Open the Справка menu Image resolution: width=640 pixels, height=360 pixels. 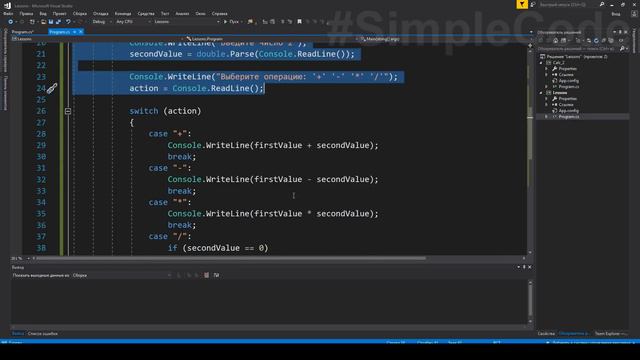pos(220,13)
